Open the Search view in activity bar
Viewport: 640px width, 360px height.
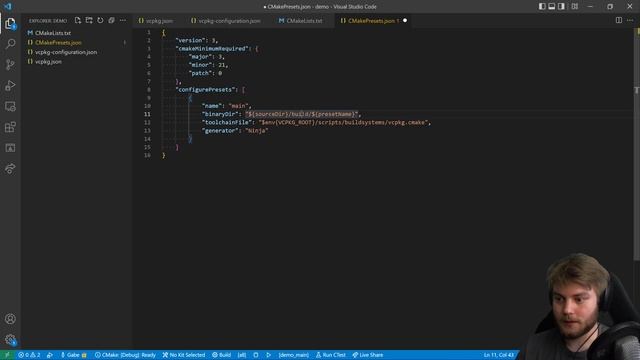(x=10, y=44)
